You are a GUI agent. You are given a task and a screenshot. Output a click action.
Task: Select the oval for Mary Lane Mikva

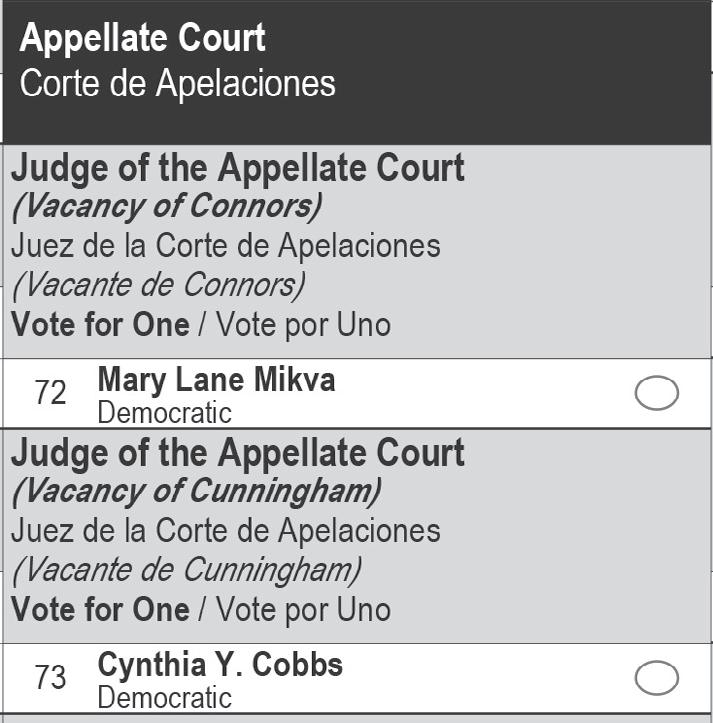pos(656,394)
